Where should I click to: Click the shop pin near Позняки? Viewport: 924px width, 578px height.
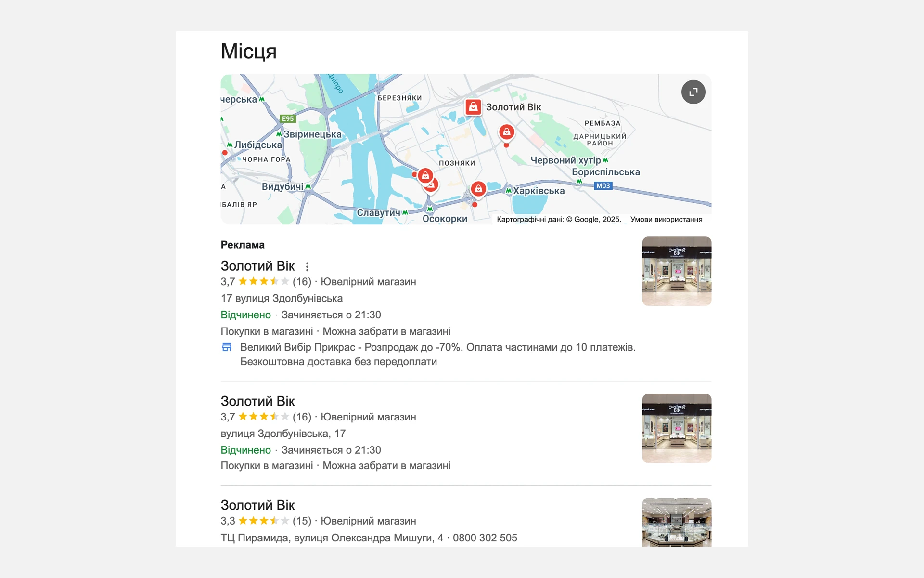tap(425, 176)
